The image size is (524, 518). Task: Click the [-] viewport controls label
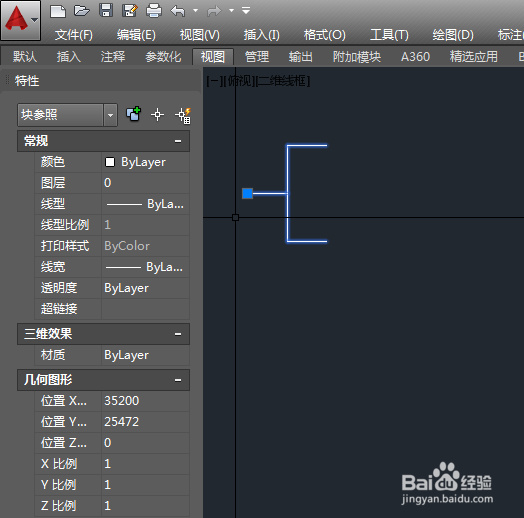point(214,81)
